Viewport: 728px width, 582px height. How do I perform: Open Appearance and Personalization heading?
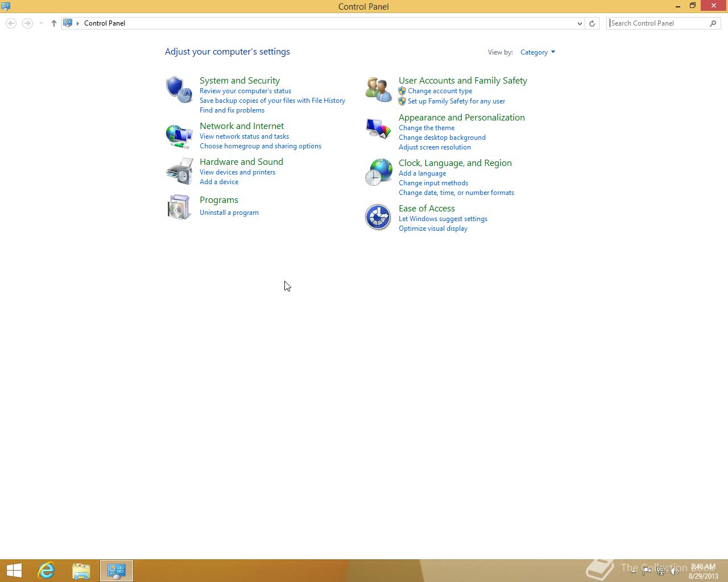click(462, 118)
